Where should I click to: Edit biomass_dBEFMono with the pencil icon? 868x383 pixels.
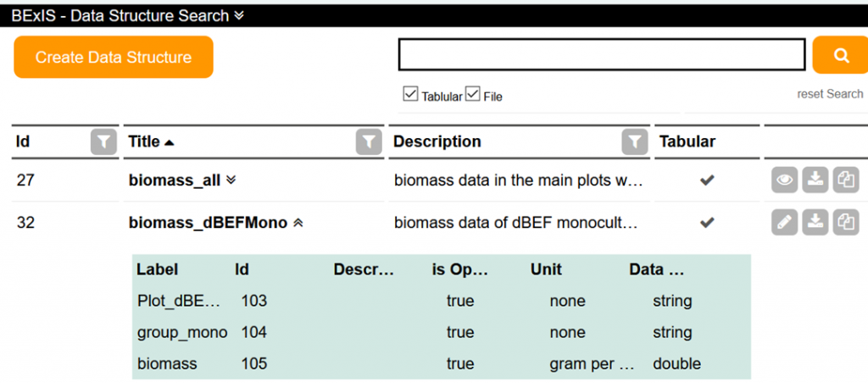click(x=784, y=223)
